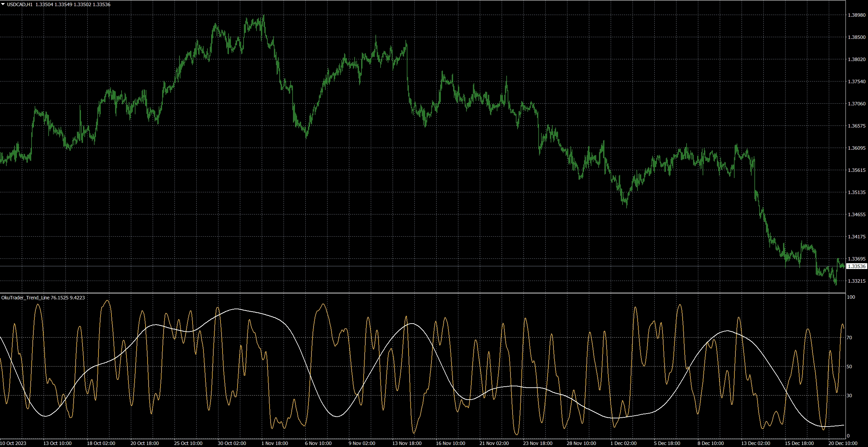868x447 pixels.
Task: Click the OkuTrader_Trend_Line indicator label
Action: (26, 298)
